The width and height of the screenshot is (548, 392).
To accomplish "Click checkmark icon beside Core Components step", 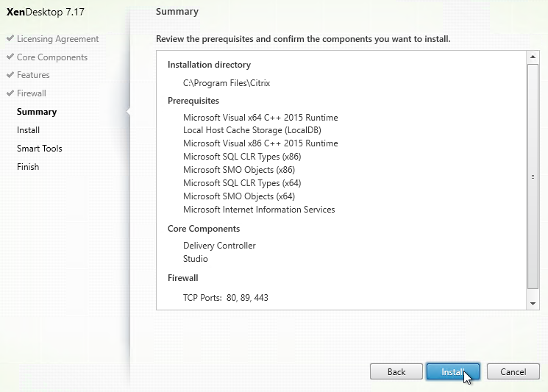I will 10,56.
